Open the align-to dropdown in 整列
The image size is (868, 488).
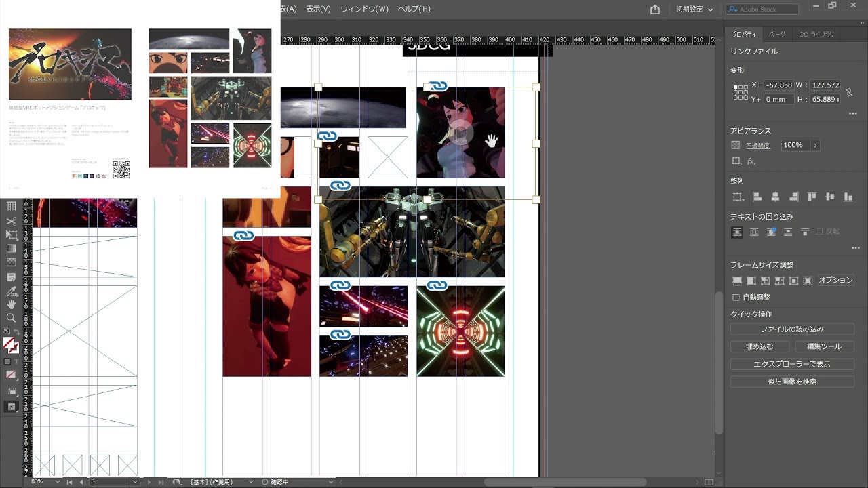coord(738,197)
